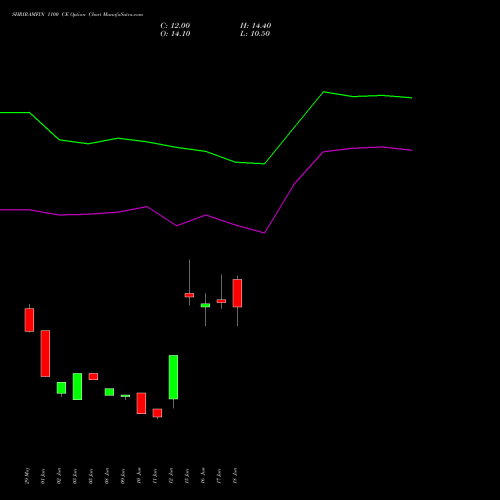Click the open value O: 14.10
Viewport: 500px width, 500px height.
click(175, 34)
